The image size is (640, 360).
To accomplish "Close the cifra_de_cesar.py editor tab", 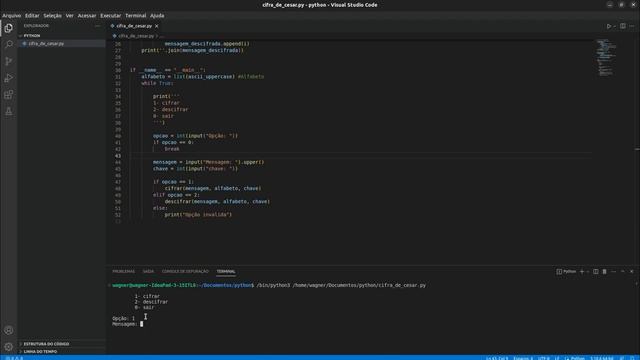I will click(157, 26).
